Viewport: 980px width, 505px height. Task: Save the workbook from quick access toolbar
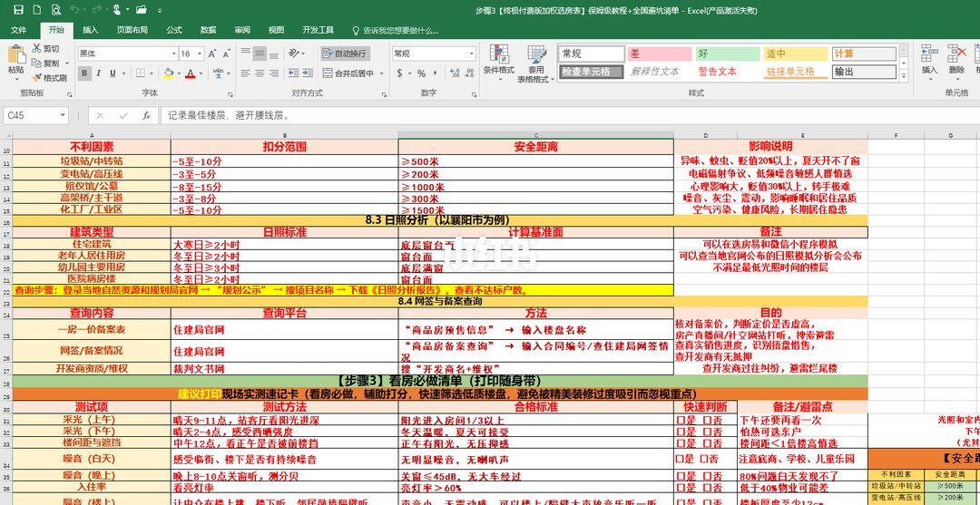[18, 10]
